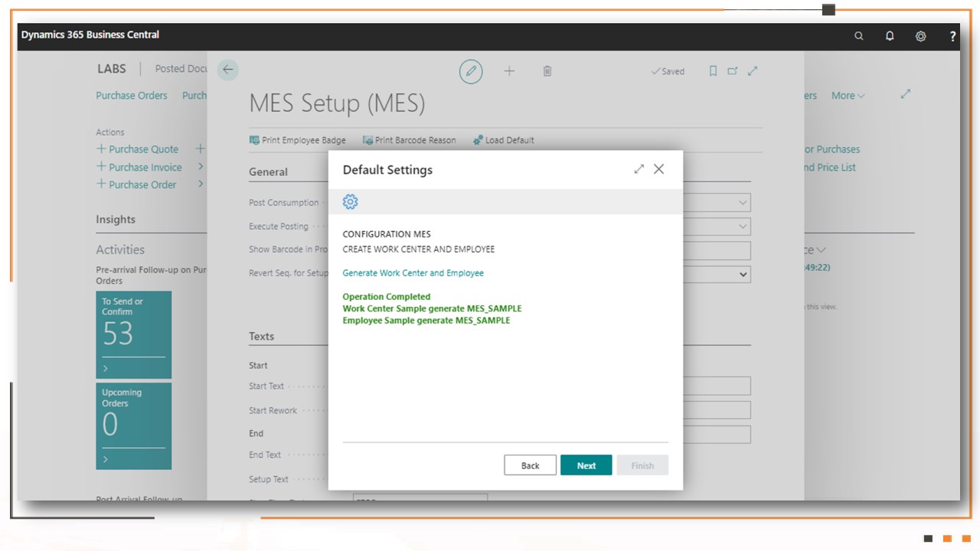Image resolution: width=980 pixels, height=551 pixels.
Task: Open Post Consumption dropdown
Action: 743,203
